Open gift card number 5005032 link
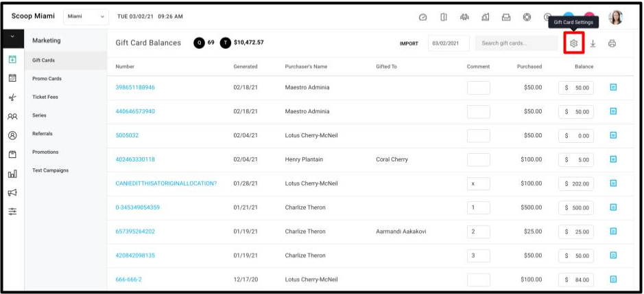Image resolution: width=644 pixels, height=294 pixels. 127,135
